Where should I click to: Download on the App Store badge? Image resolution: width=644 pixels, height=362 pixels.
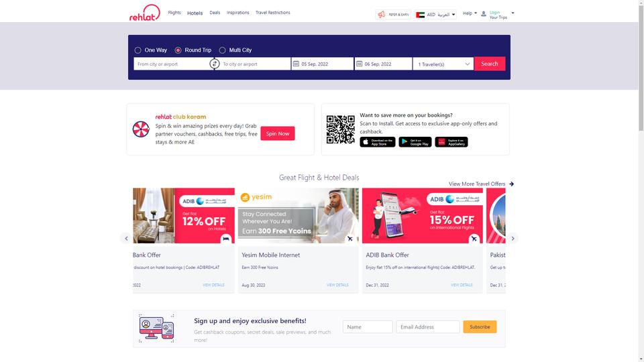378,142
